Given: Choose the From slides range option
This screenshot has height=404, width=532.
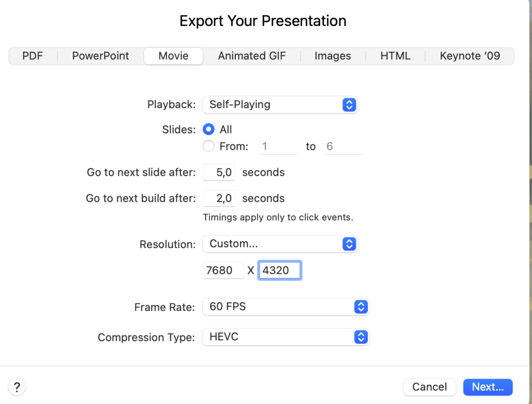Looking at the screenshot, I should click(x=208, y=146).
